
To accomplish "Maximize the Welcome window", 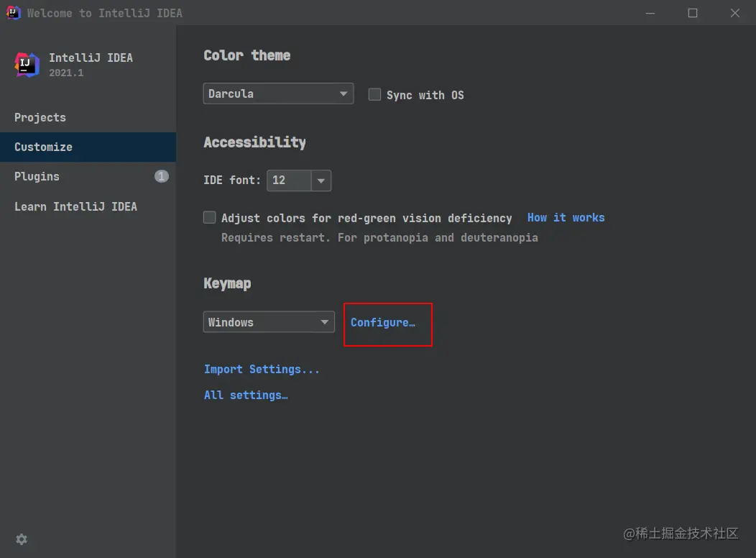I will point(693,13).
